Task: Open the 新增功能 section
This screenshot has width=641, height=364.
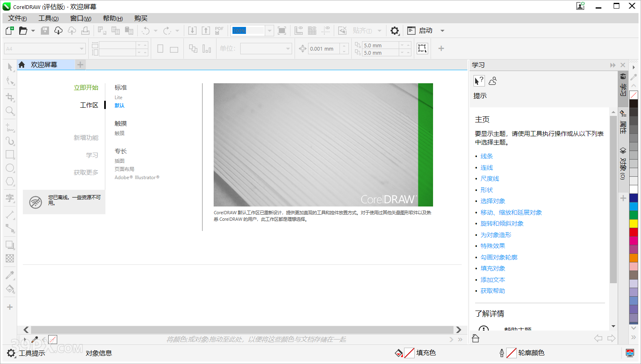Action: click(86, 138)
